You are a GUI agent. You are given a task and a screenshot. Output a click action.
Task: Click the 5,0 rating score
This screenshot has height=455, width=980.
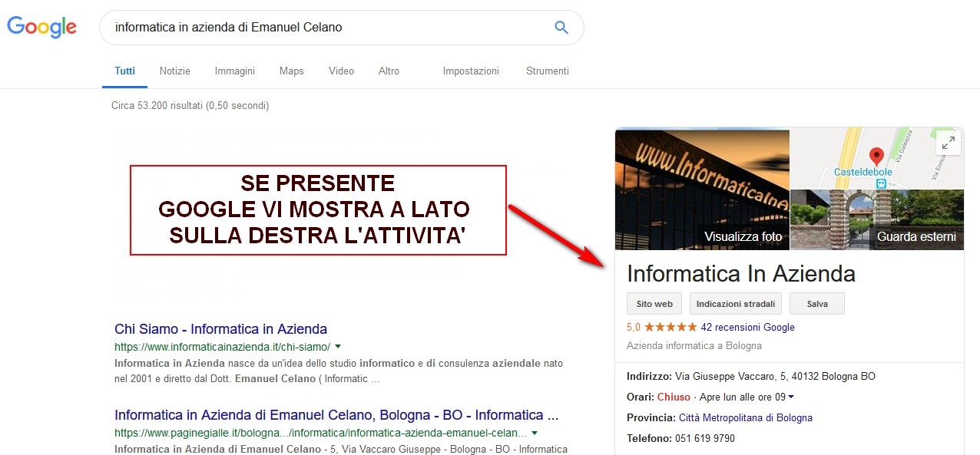click(x=634, y=327)
